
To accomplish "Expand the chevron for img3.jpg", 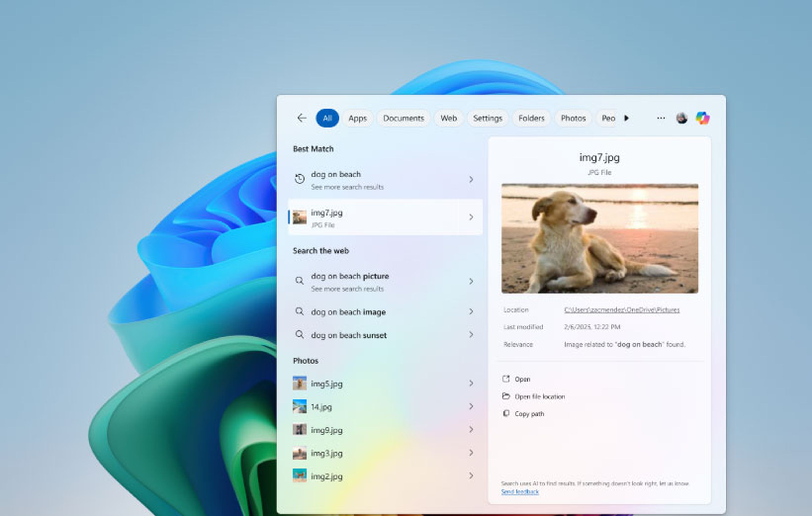I will tap(471, 453).
